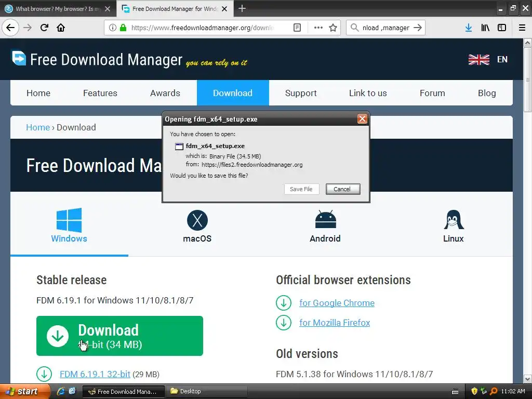Close the 'What browser?' tab
This screenshot has width=532, height=399.
point(108,9)
